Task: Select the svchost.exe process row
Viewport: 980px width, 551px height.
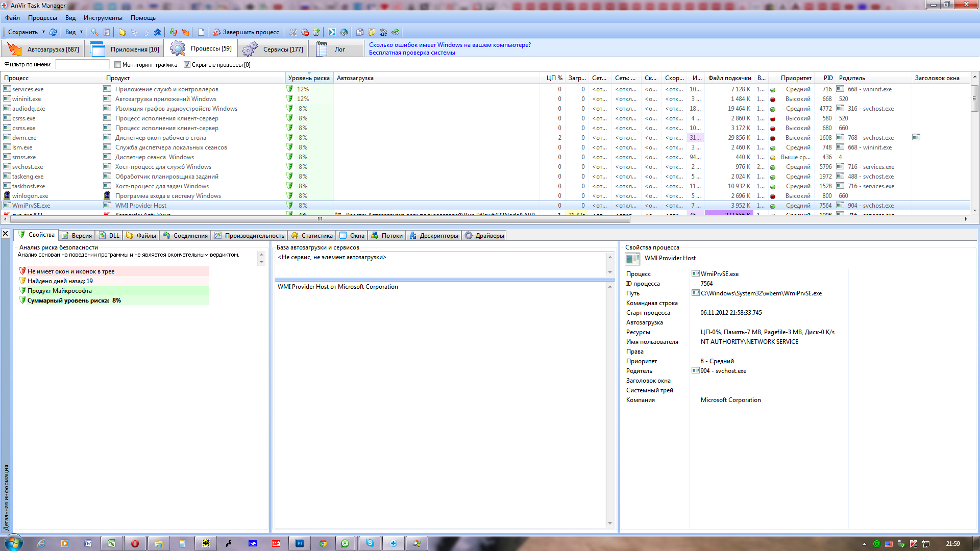Action: (486, 167)
